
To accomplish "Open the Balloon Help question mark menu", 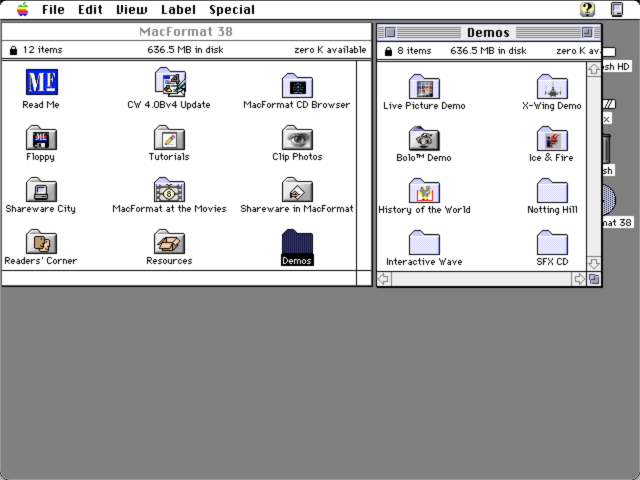I will (x=587, y=9).
